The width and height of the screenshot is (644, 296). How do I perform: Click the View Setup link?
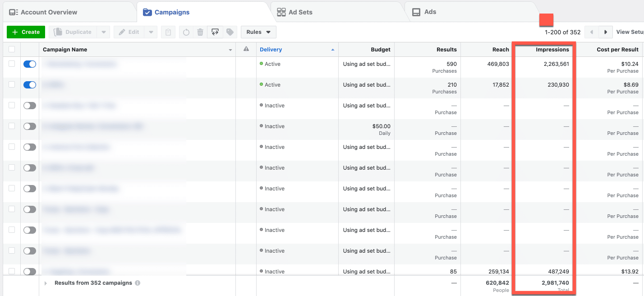coord(630,32)
